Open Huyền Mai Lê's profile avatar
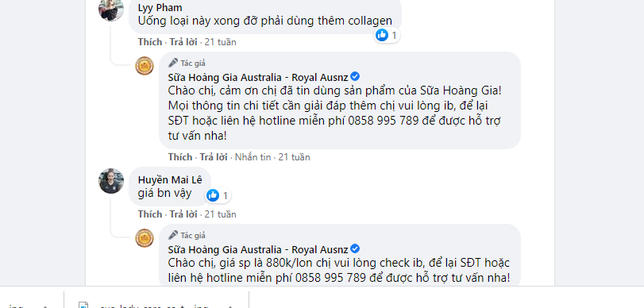644x308 pixels. point(111,181)
